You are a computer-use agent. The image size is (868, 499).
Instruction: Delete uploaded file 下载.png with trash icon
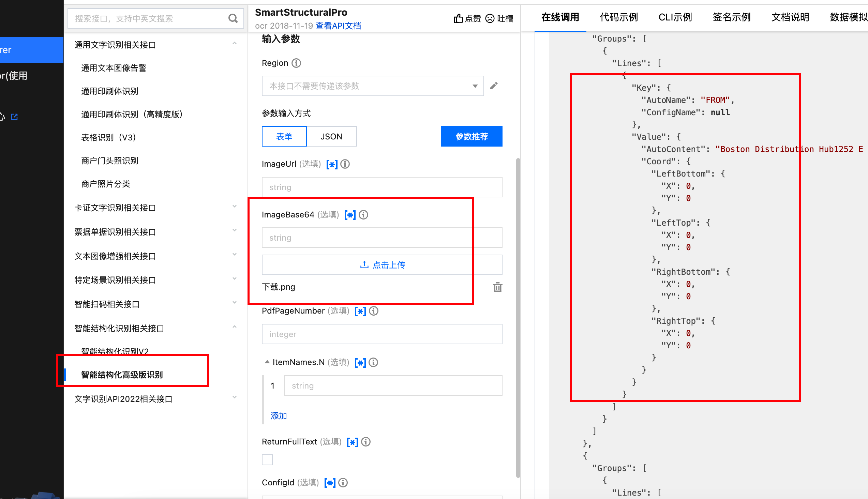click(x=497, y=287)
